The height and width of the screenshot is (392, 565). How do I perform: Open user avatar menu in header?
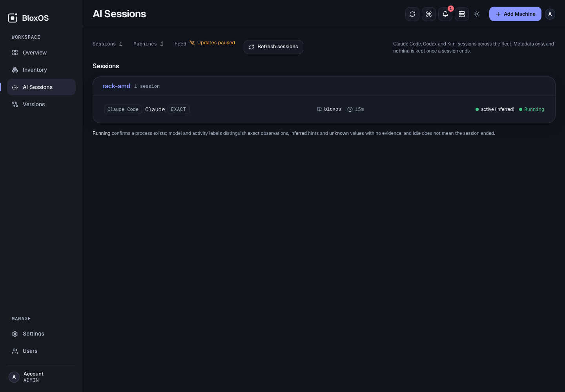coord(550,14)
